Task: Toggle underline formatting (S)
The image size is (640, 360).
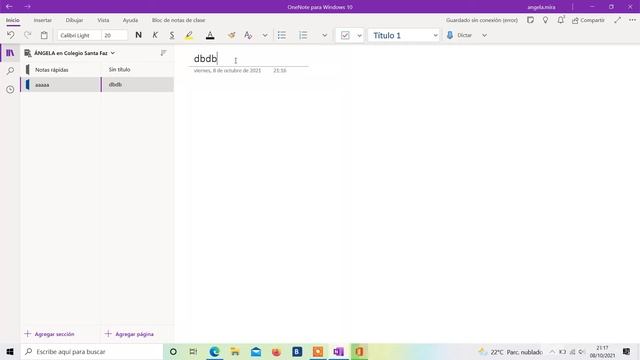Action: [172, 35]
